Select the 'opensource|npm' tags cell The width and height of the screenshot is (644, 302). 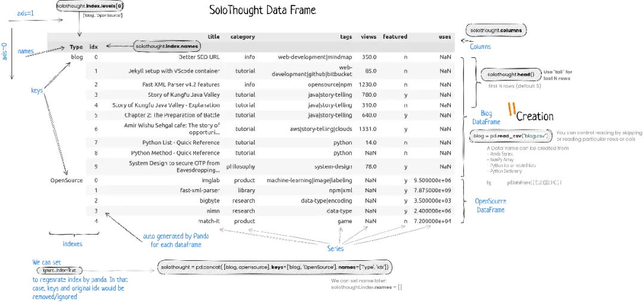pyautogui.click(x=330, y=85)
